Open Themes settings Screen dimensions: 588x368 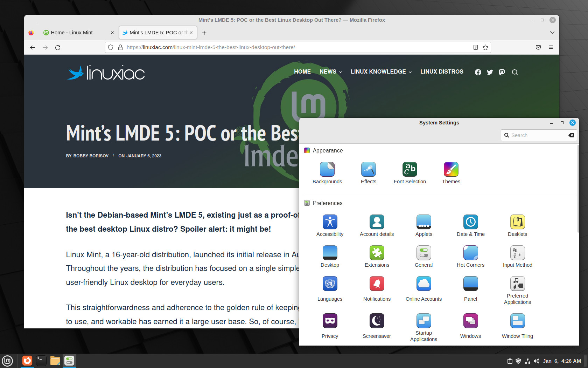point(451,173)
